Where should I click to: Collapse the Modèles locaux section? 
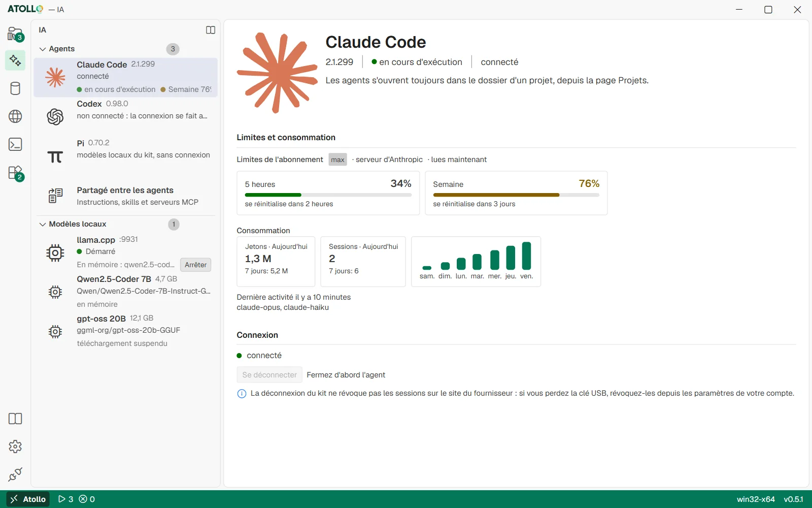(x=43, y=224)
